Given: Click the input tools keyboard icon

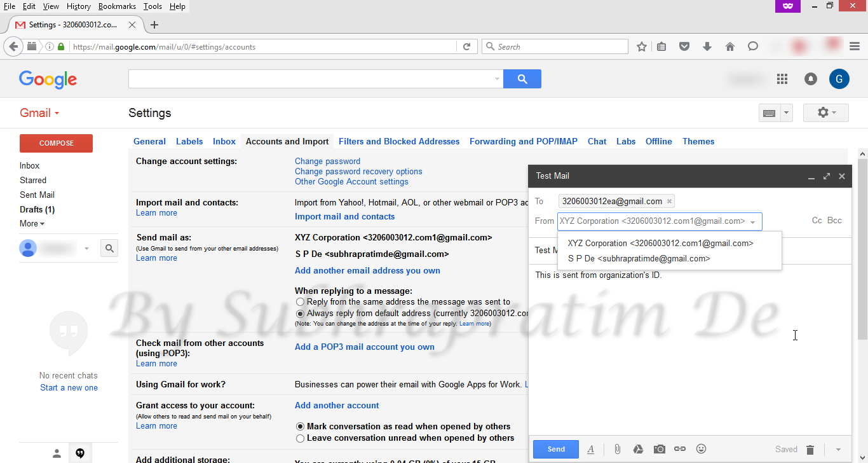Looking at the screenshot, I should [x=769, y=113].
